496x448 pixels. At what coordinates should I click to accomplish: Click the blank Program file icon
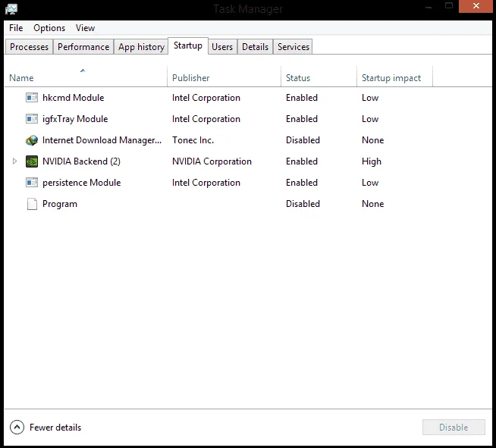[32, 204]
